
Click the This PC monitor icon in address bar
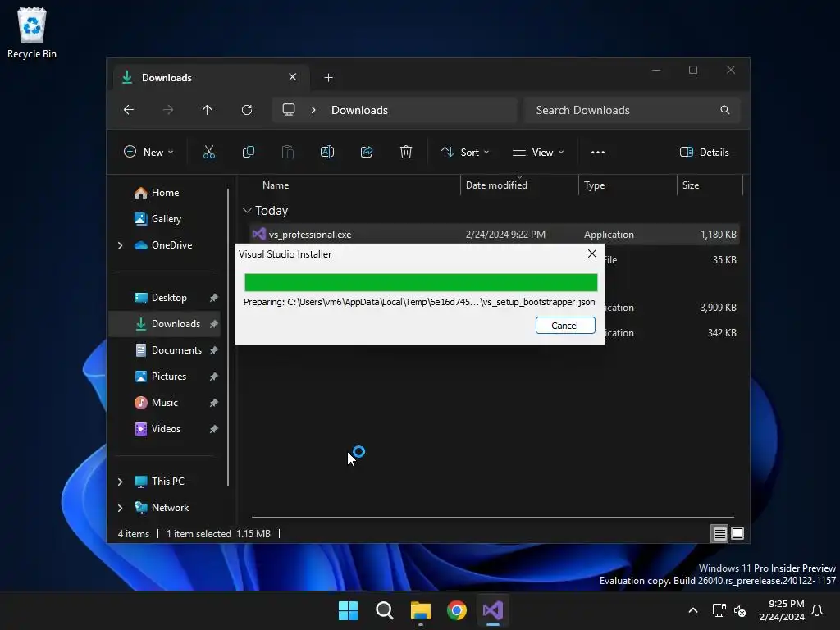pos(289,110)
